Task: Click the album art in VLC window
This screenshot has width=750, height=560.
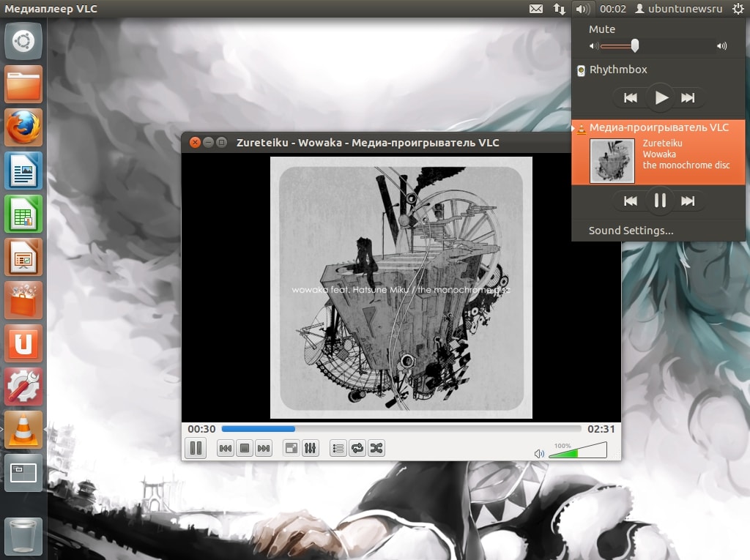Action: tap(401, 288)
